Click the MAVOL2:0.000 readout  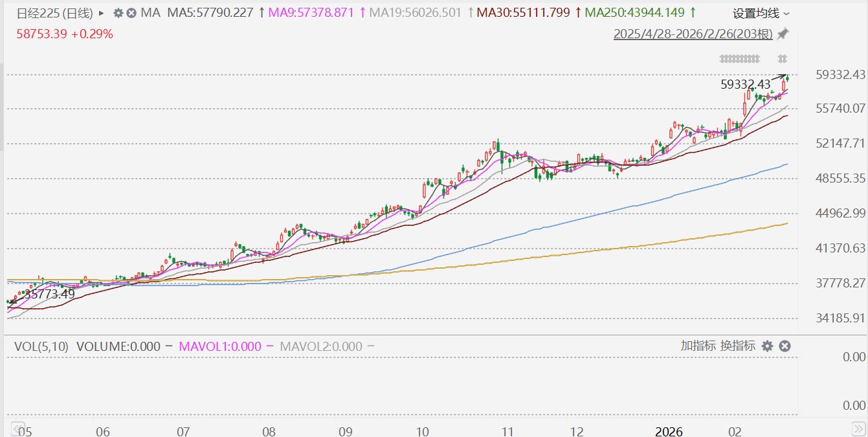coord(321,346)
